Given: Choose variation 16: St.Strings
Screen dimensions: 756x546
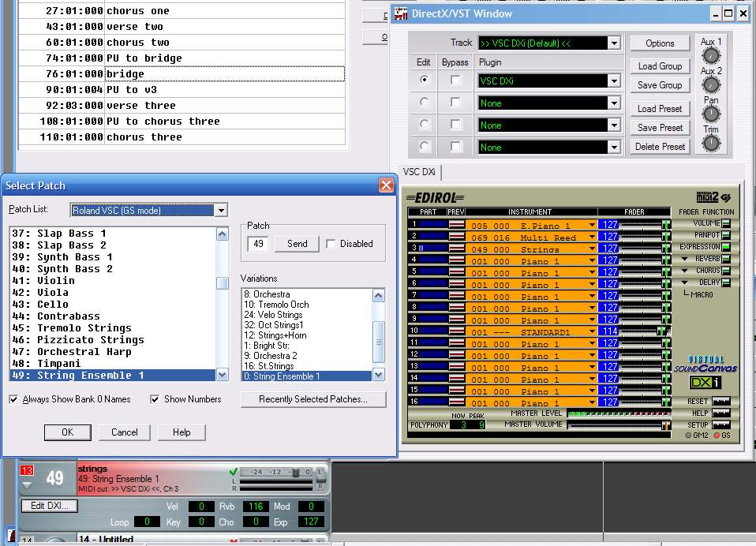Looking at the screenshot, I should pyautogui.click(x=307, y=366).
